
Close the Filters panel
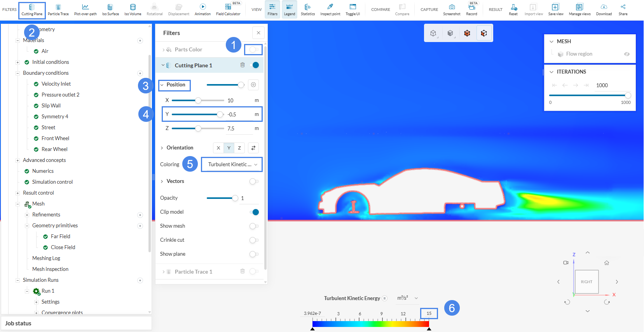pos(258,33)
